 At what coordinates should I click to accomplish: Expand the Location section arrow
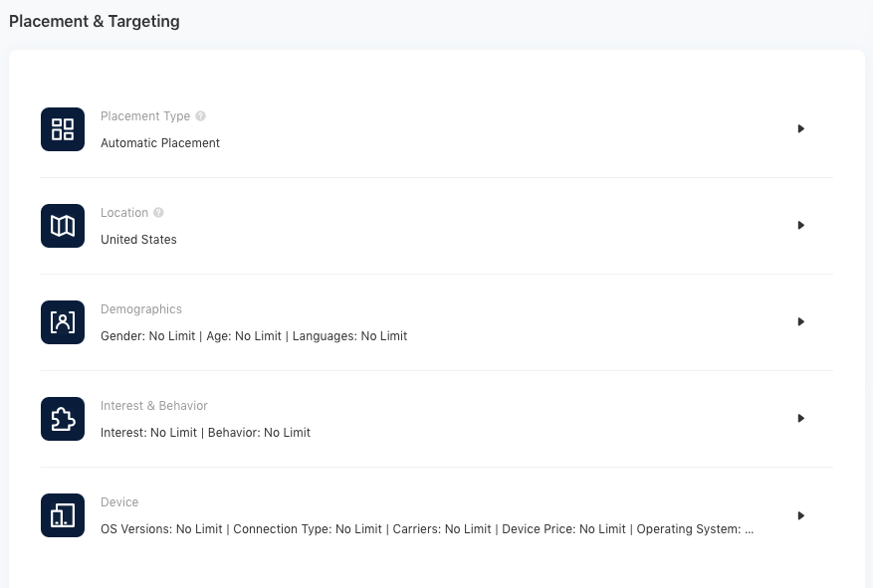click(x=801, y=225)
